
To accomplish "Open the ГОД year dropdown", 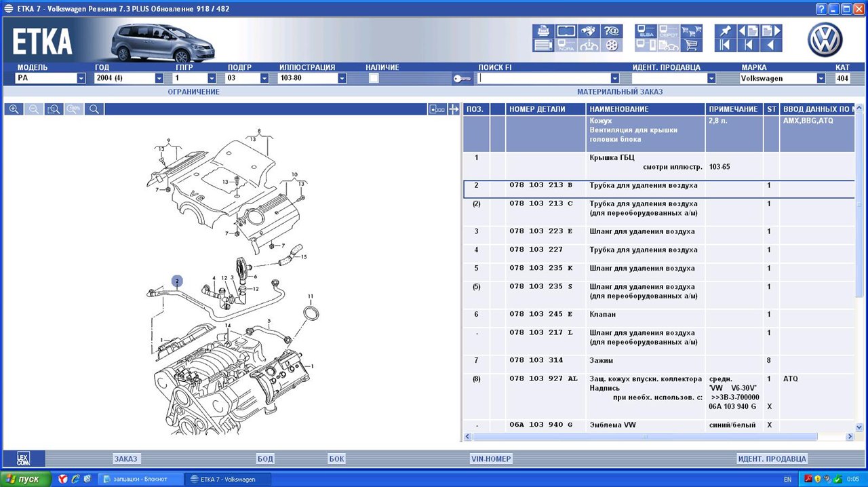I will [x=159, y=78].
